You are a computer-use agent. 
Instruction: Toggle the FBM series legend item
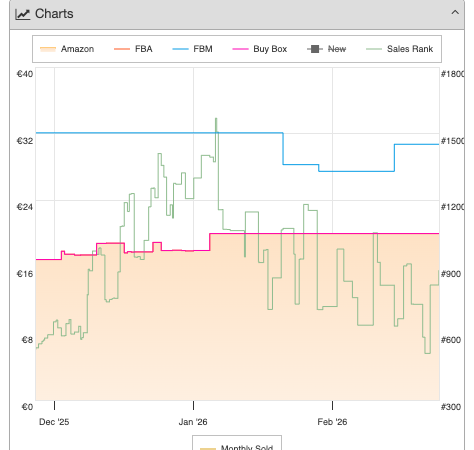[x=192, y=49]
